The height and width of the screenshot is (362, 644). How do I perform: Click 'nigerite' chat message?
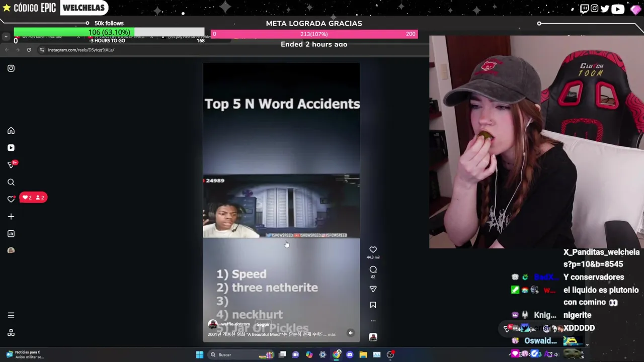(x=577, y=315)
